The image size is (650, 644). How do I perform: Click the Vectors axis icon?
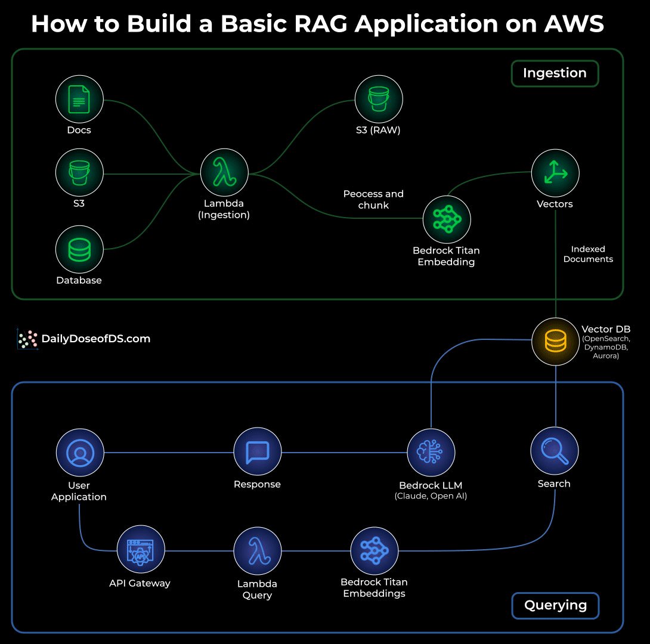tap(555, 173)
